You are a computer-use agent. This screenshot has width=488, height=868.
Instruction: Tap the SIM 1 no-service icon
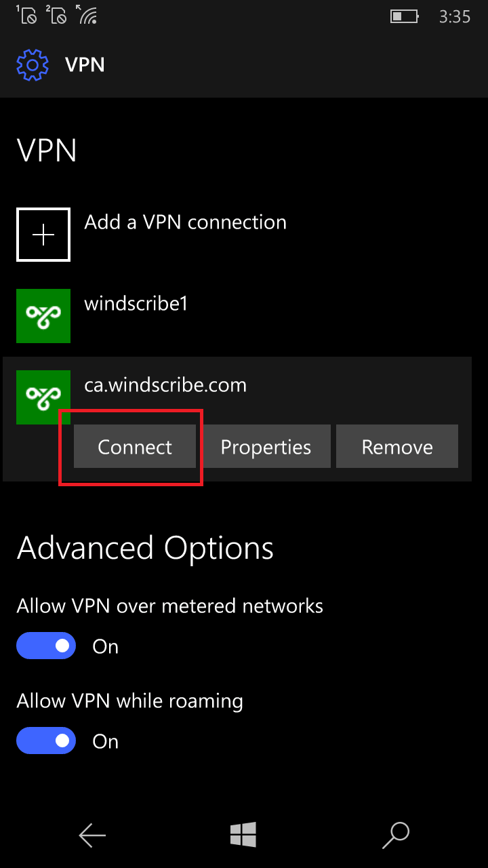click(x=26, y=14)
